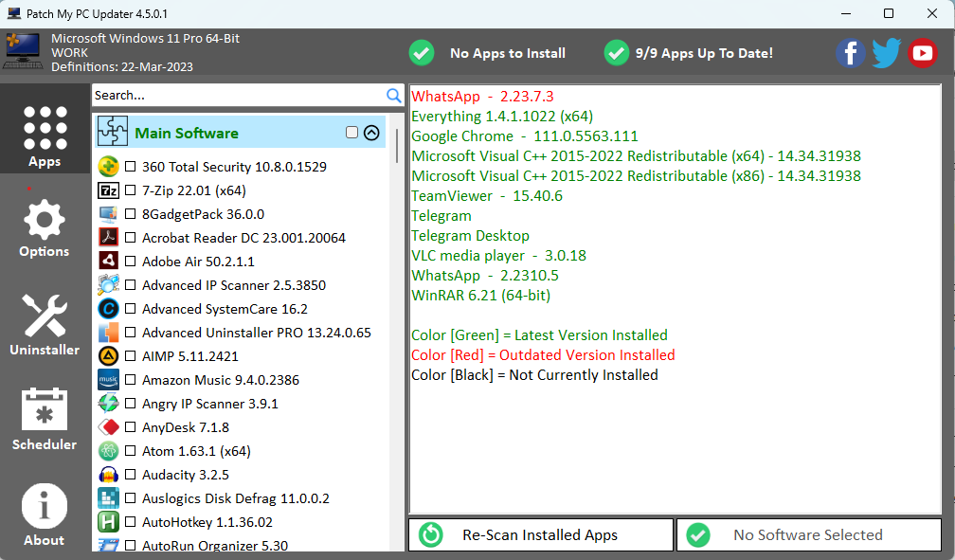Click the Amazon Music icon

pos(108,380)
